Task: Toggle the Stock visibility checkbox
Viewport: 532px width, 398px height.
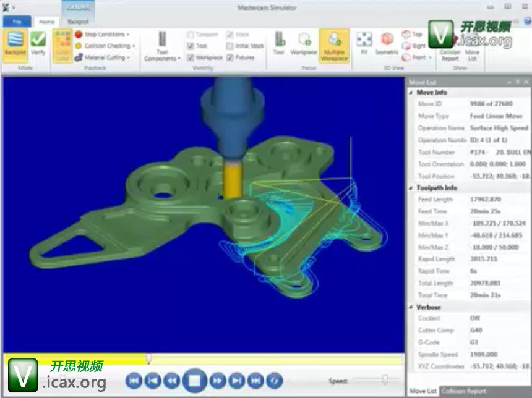Action: pos(230,35)
